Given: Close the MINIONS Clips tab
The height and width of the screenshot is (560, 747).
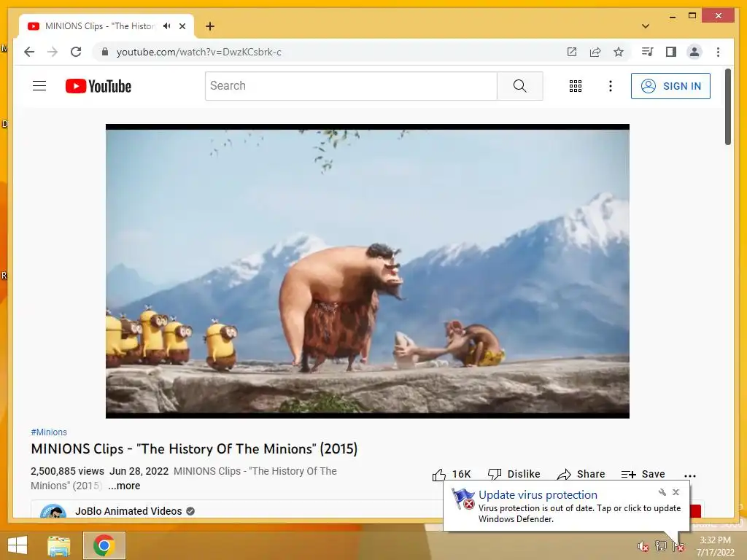Looking at the screenshot, I should [x=182, y=26].
